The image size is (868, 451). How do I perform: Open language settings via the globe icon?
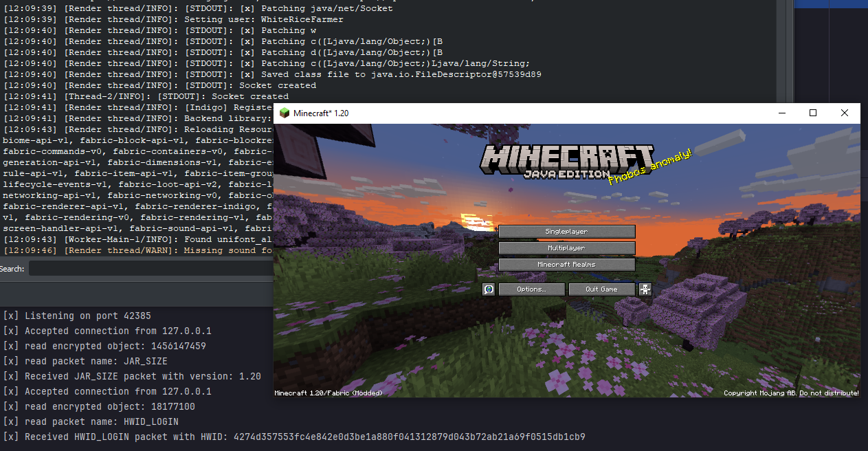click(x=489, y=289)
